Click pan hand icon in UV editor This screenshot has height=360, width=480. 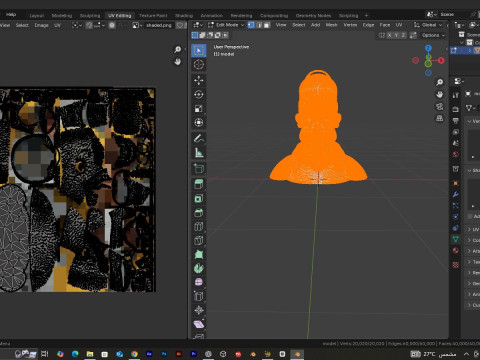point(178,62)
